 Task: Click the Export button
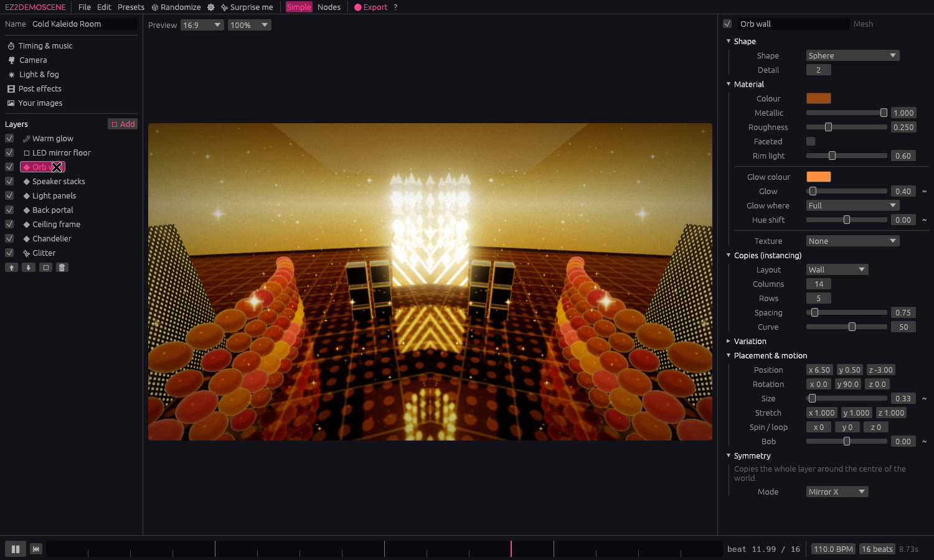(x=371, y=7)
